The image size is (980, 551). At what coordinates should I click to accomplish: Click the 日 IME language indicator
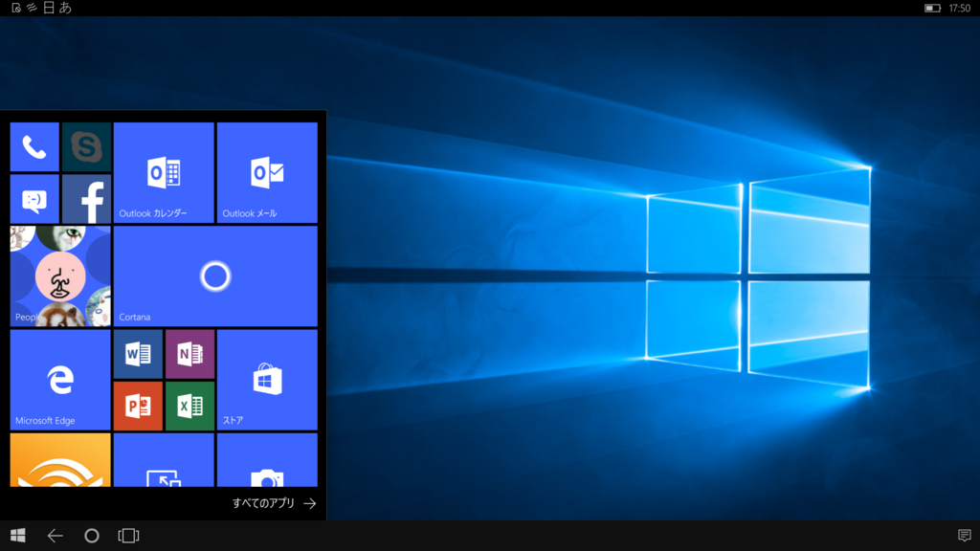[x=49, y=8]
